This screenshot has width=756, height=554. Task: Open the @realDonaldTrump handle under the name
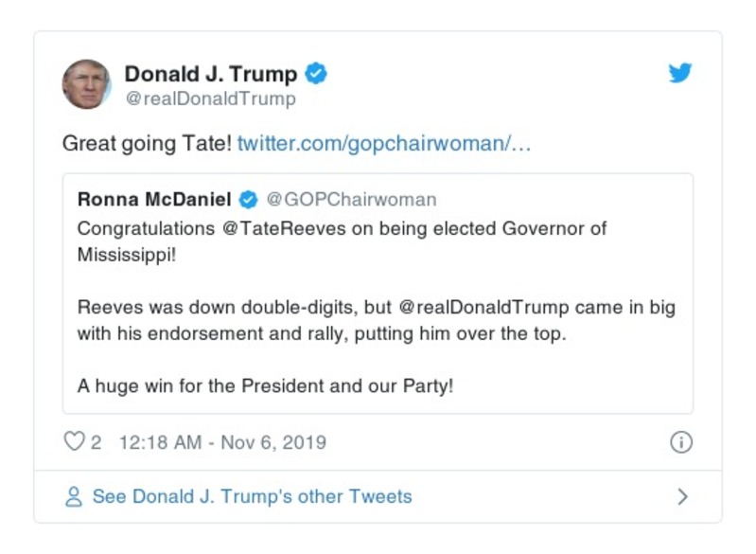(x=210, y=98)
